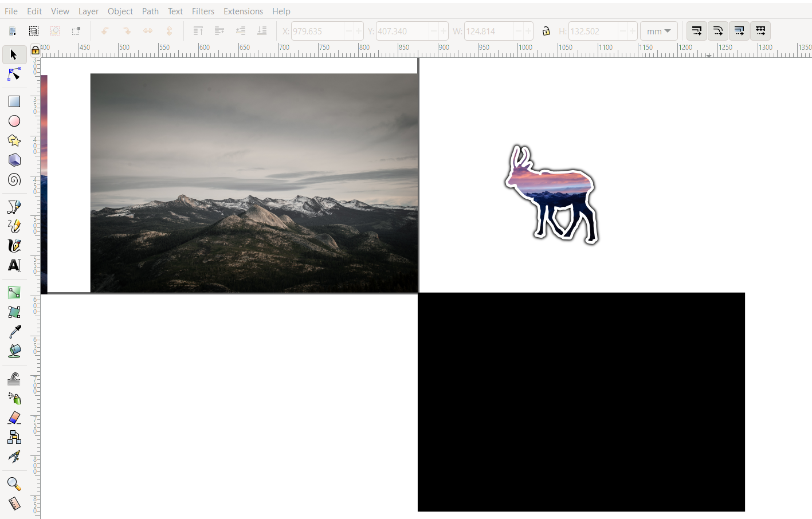Select the Rectangle tool
Viewport: 812px width, 519px height.
pos(14,101)
